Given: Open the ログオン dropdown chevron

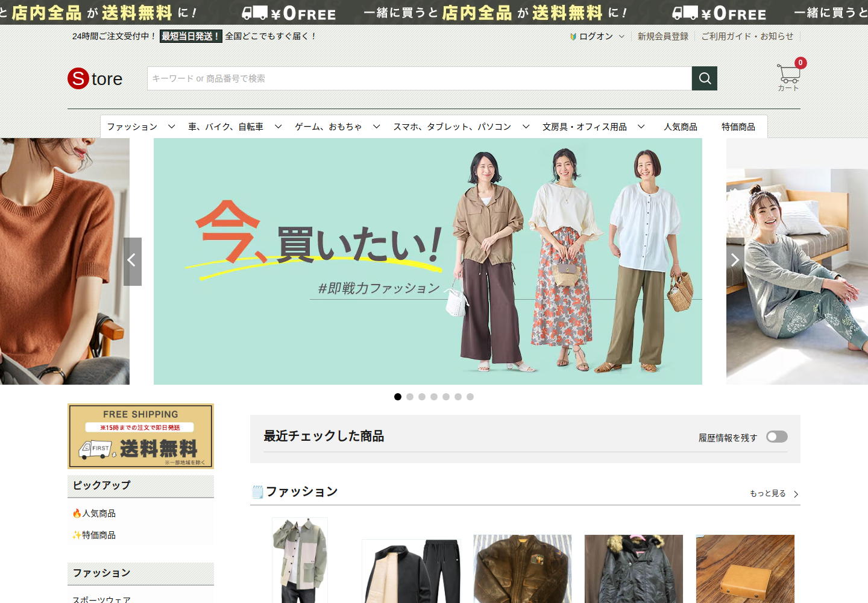Looking at the screenshot, I should click(621, 37).
